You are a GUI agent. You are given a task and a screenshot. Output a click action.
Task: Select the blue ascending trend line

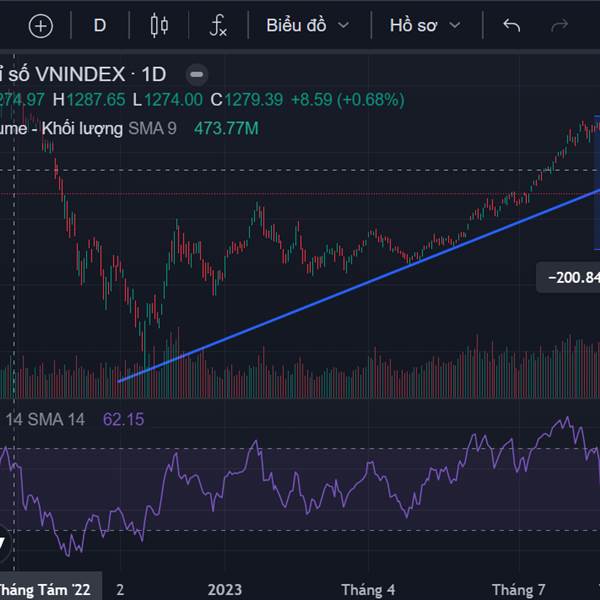coord(360,285)
